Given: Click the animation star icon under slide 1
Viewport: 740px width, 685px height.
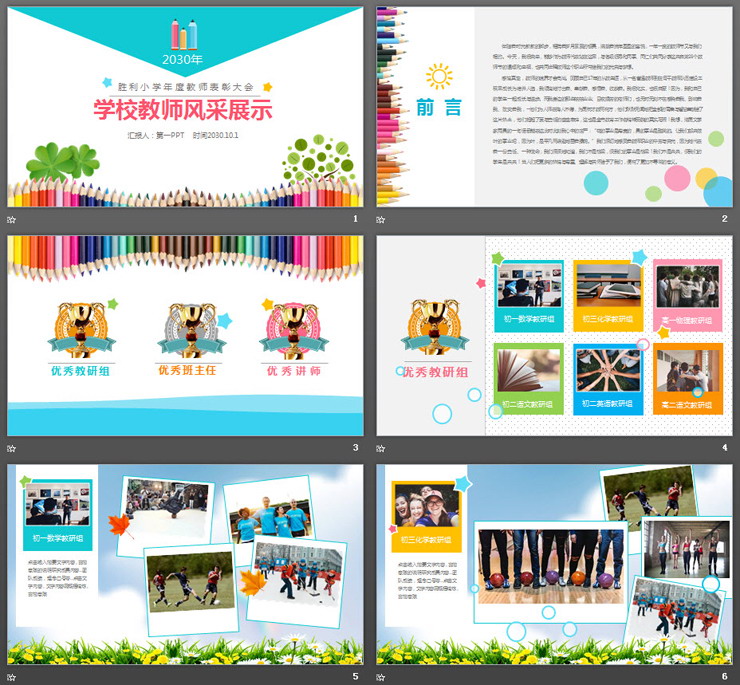Looking at the screenshot, I should [12, 219].
